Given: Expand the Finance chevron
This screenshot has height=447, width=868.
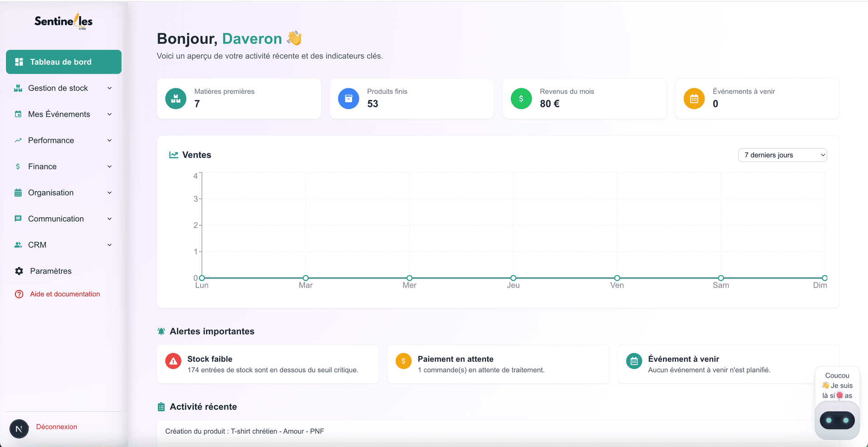Looking at the screenshot, I should (x=109, y=166).
